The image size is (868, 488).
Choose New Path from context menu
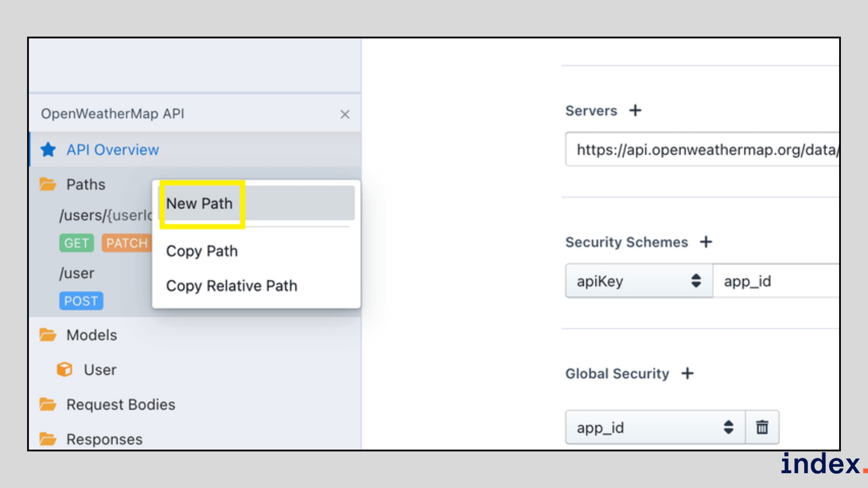199,204
